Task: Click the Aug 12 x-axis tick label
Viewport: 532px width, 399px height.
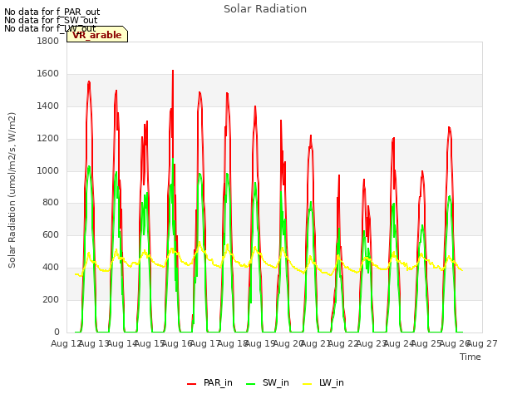Action: (66, 343)
